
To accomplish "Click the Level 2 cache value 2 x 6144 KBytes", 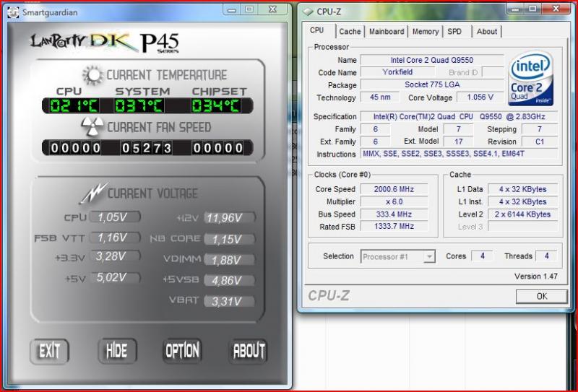I will tap(522, 214).
